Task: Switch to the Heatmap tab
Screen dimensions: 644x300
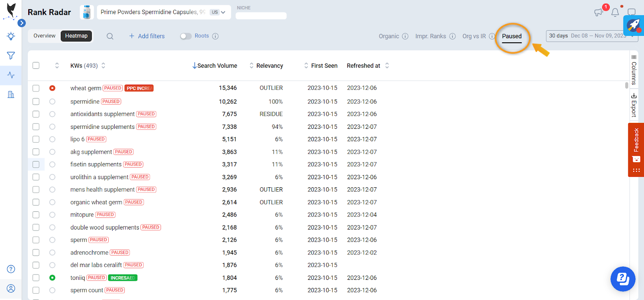Action: (x=76, y=36)
